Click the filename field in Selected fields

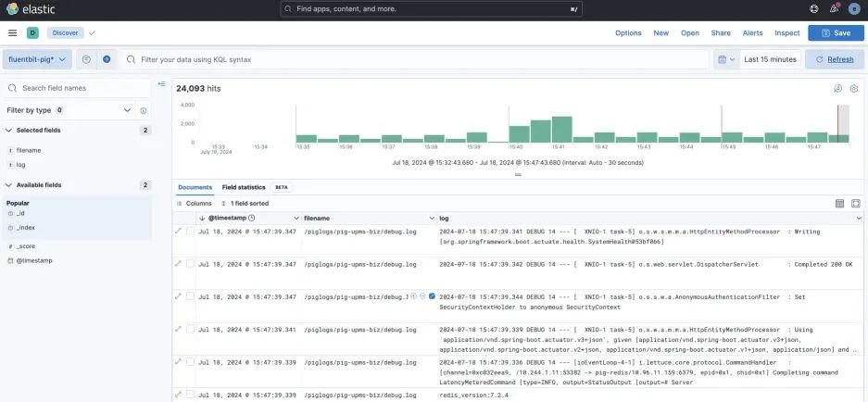click(x=29, y=150)
